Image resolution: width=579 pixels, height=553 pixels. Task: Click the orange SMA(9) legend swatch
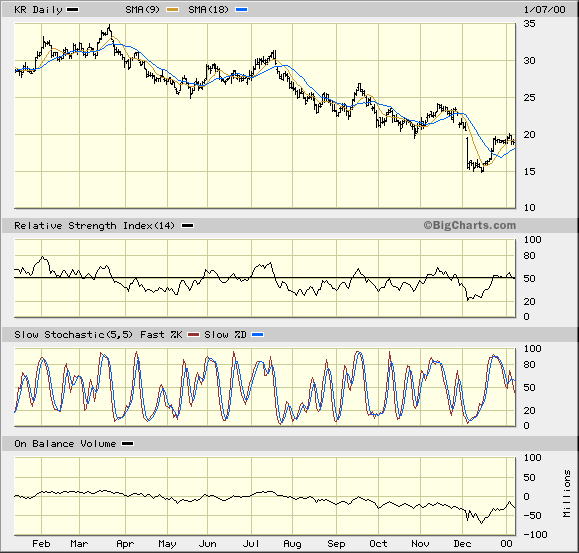(172, 10)
